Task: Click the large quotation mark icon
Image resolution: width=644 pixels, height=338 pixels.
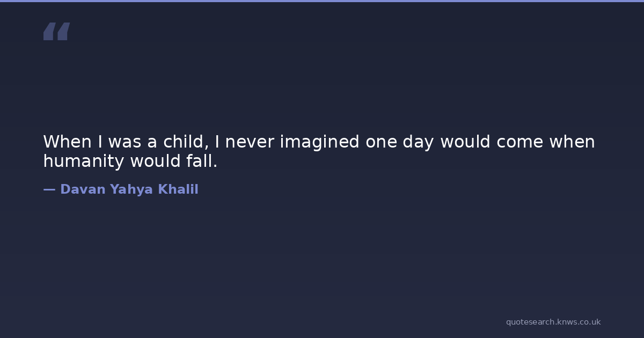Action: [56, 32]
